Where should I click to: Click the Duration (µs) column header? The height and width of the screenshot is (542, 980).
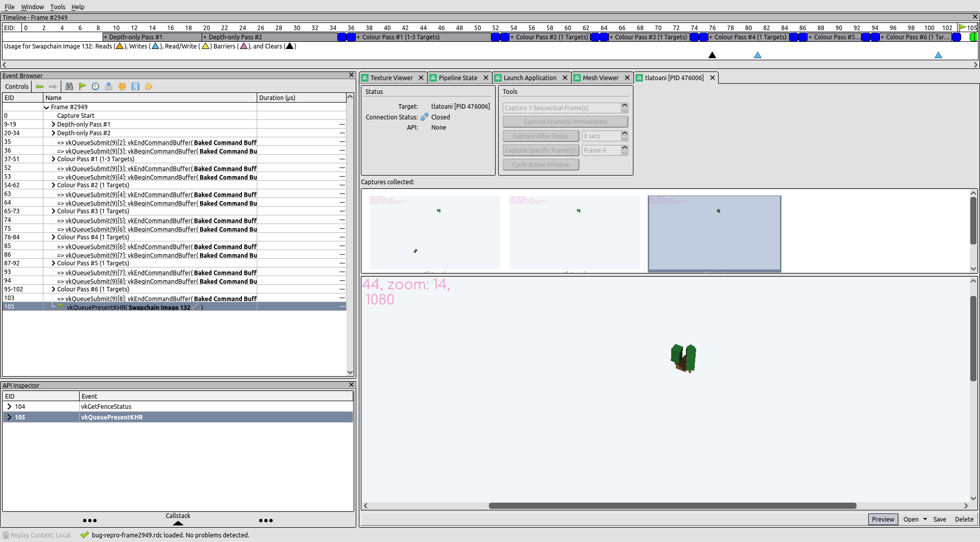click(x=301, y=97)
